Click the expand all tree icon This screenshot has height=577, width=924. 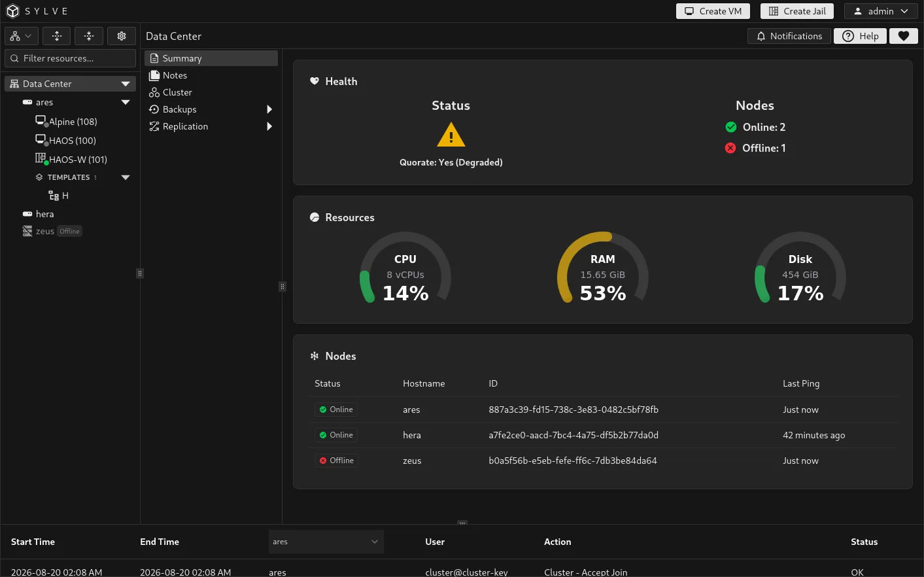(x=57, y=36)
